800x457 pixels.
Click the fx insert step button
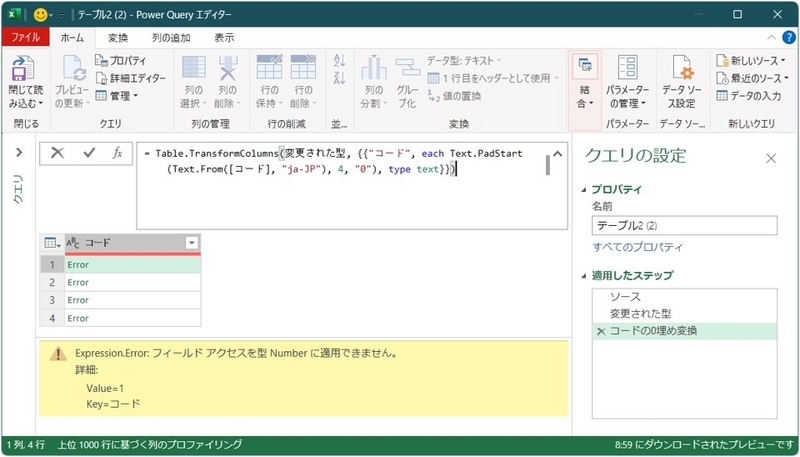[x=117, y=153]
